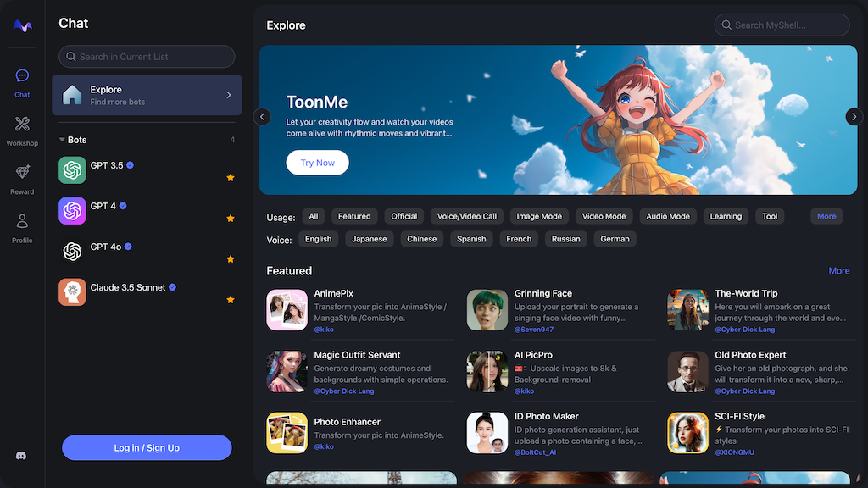
Task: Filter by Image Mode usage
Action: tap(539, 216)
